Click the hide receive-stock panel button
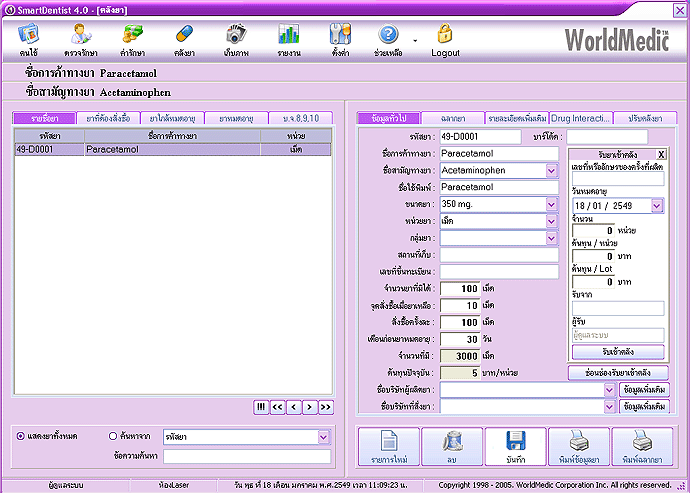The image size is (690, 493). coord(618,373)
